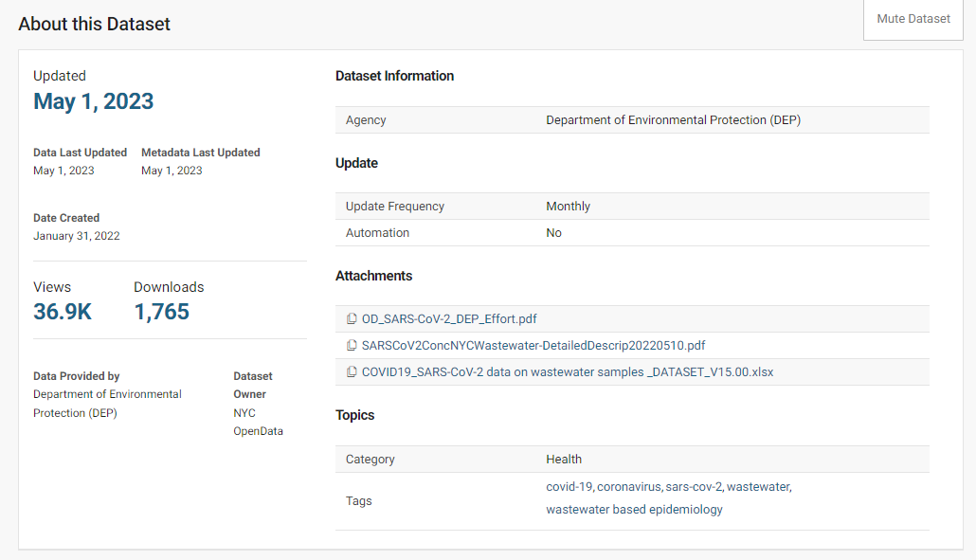Viewport: 976px width, 560px height.
Task: Open the wastewater based epidemiology tag
Action: (x=634, y=510)
